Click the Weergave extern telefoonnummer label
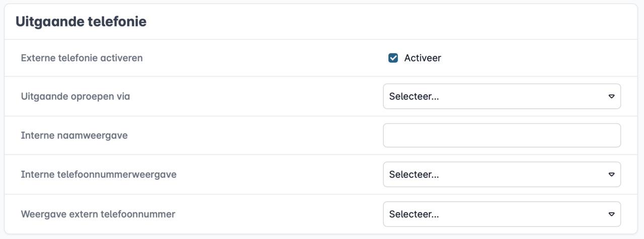Screen dimensions: 644x239 point(98,214)
